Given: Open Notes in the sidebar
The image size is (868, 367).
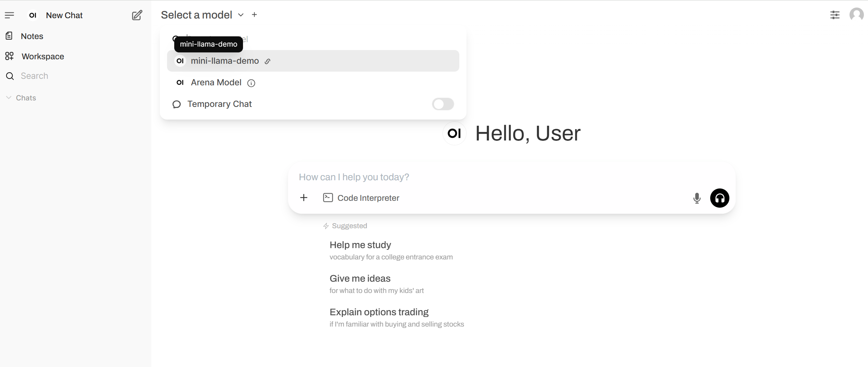Looking at the screenshot, I should pyautogui.click(x=32, y=36).
